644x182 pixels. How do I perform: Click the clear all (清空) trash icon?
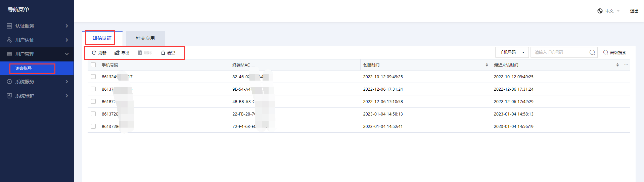tap(163, 53)
